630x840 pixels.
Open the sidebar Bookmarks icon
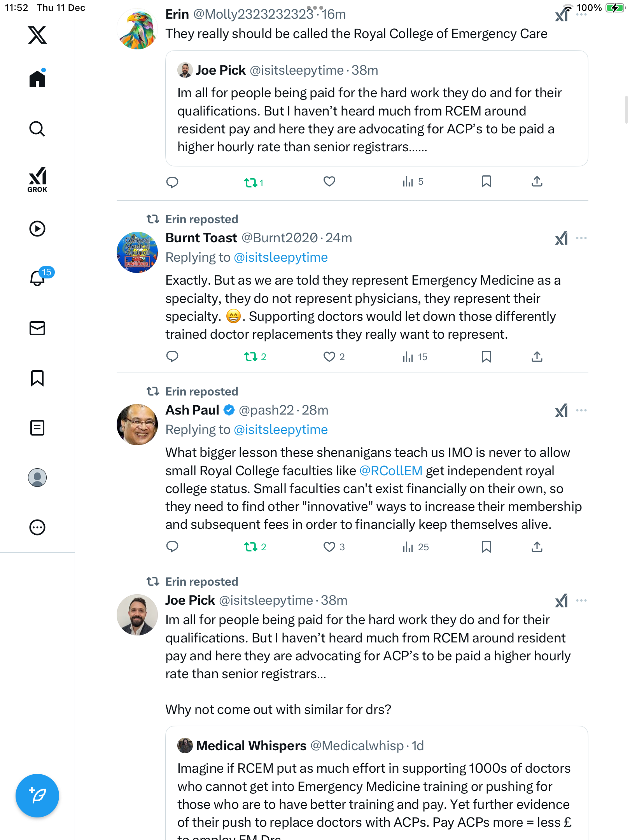[37, 378]
